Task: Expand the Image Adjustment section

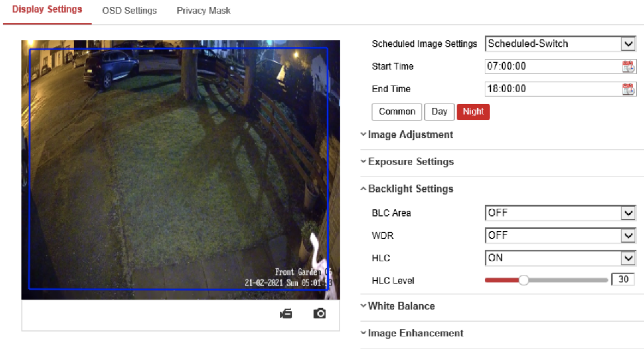Action: click(x=410, y=135)
